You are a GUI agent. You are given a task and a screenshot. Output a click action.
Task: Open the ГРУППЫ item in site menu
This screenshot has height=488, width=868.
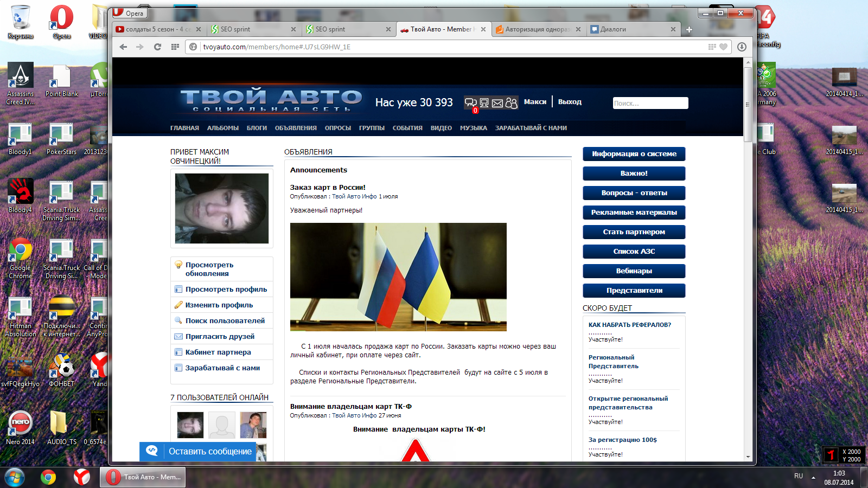[372, 128]
